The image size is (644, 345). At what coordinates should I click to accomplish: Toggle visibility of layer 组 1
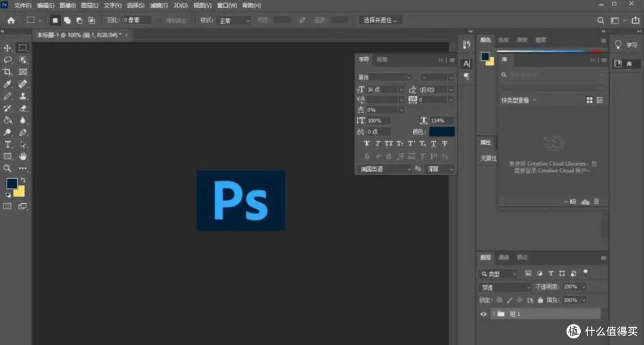click(484, 314)
